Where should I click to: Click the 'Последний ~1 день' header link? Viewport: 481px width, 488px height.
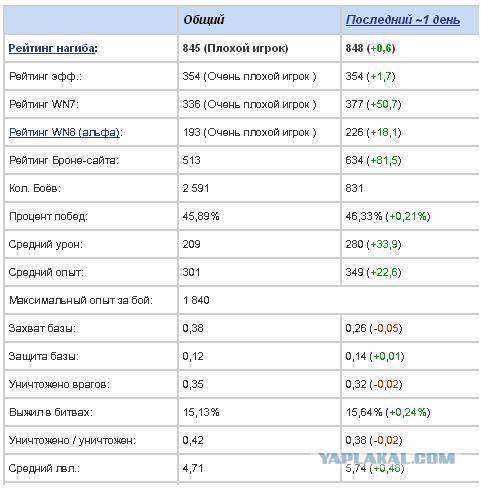point(403,20)
